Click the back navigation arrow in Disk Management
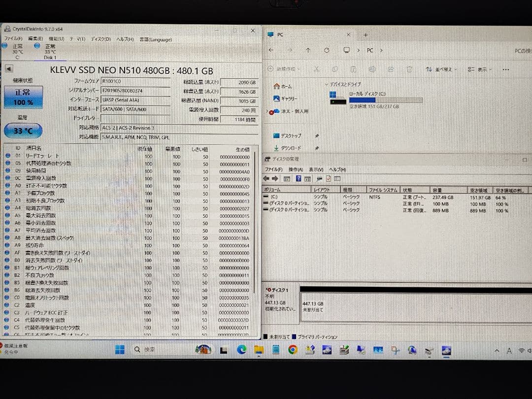Screen dimensions: 532x399 click(267, 179)
